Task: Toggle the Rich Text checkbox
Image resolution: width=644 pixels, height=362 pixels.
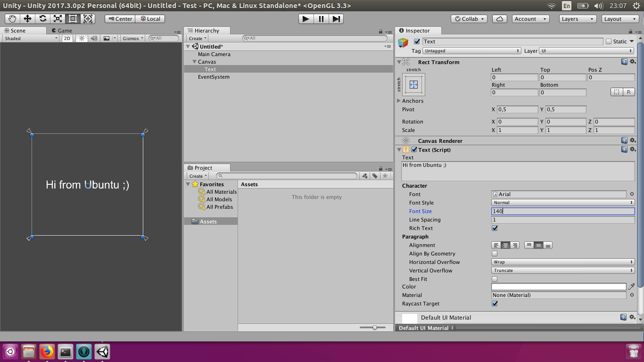Action: [495, 228]
